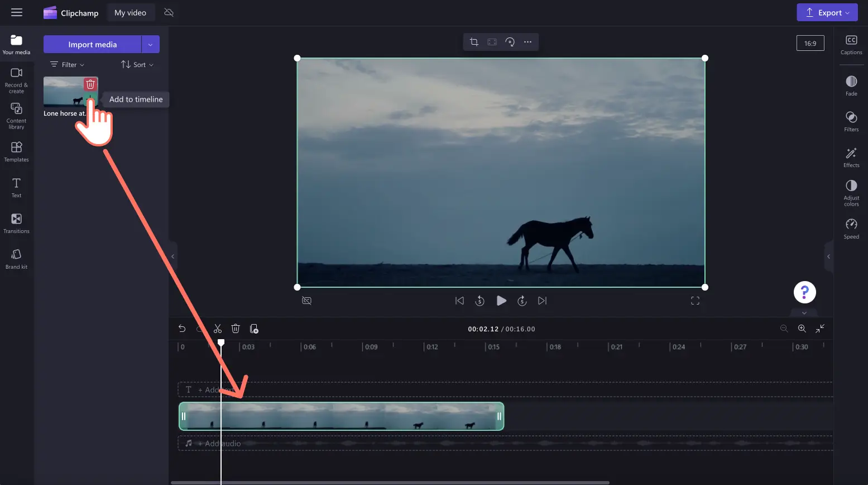Fit timeline to screen
The height and width of the screenshot is (485, 868).
(x=820, y=329)
